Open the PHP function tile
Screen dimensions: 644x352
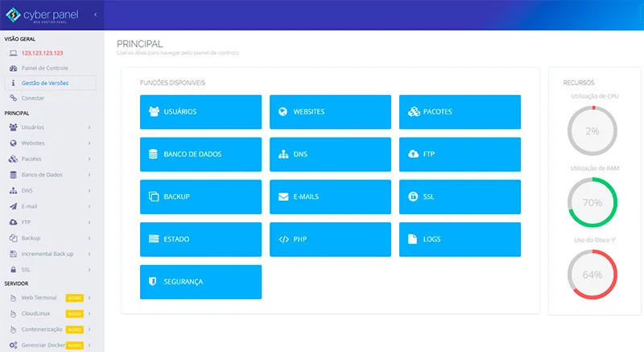(330, 239)
